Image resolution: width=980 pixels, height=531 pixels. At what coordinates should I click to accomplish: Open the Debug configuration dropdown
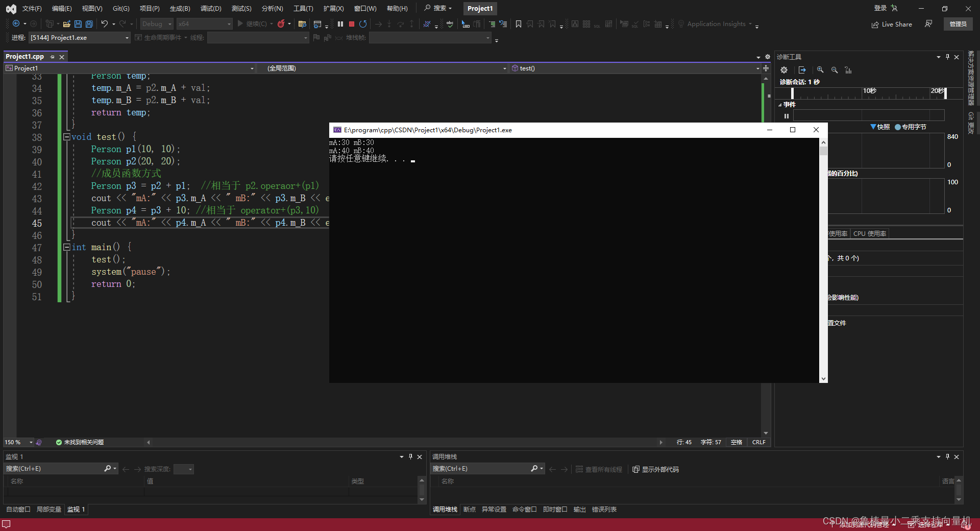pos(157,24)
